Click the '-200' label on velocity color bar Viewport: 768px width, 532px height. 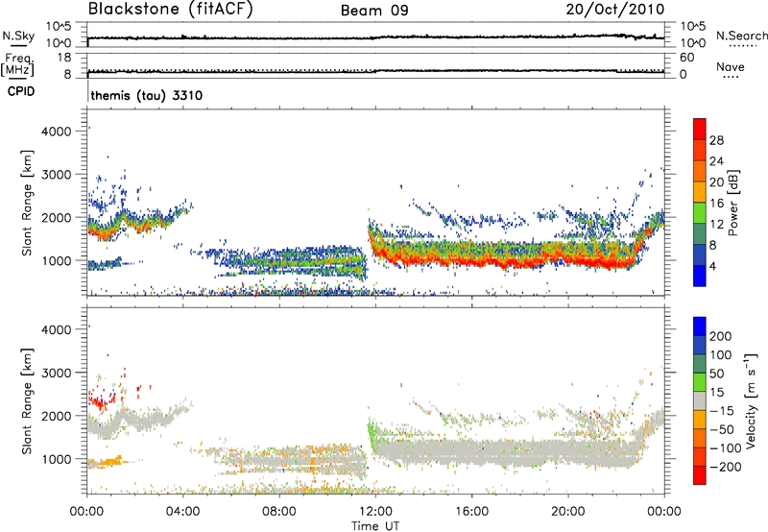[726, 467]
